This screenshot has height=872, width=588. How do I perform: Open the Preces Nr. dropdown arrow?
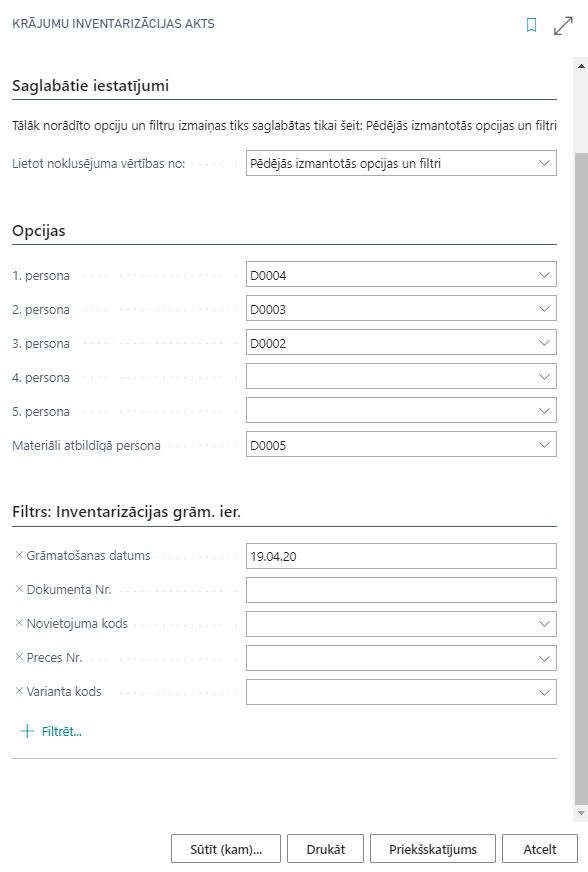(544, 658)
